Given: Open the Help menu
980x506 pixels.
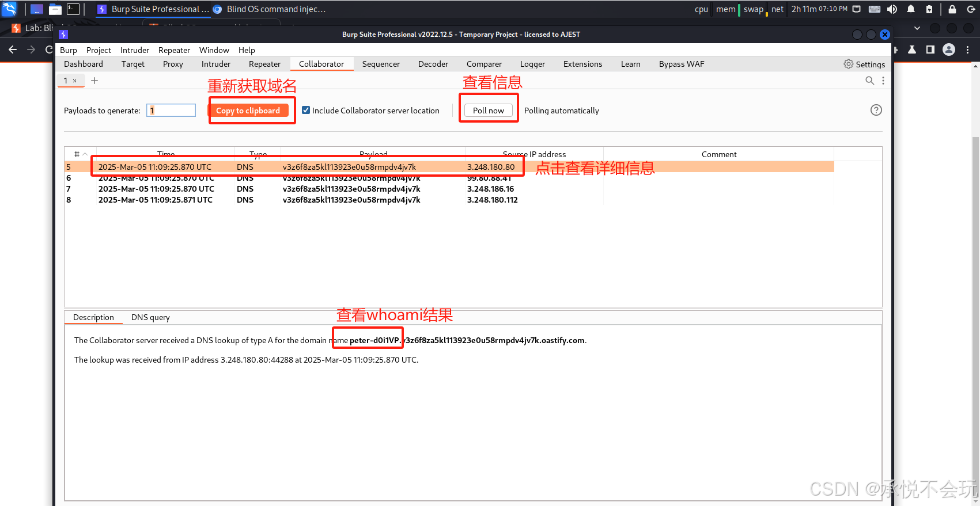Looking at the screenshot, I should click(247, 50).
